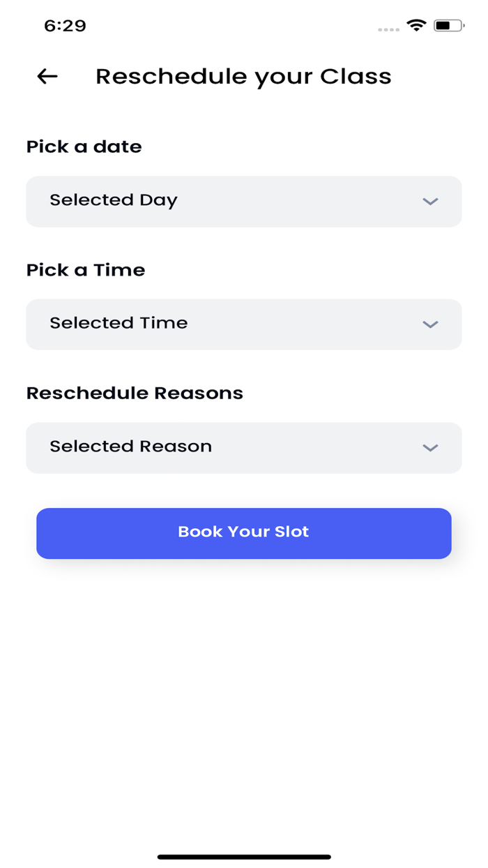Screen dimensions: 488x868
Task: Click the Wi-Fi status icon
Action: [x=415, y=26]
